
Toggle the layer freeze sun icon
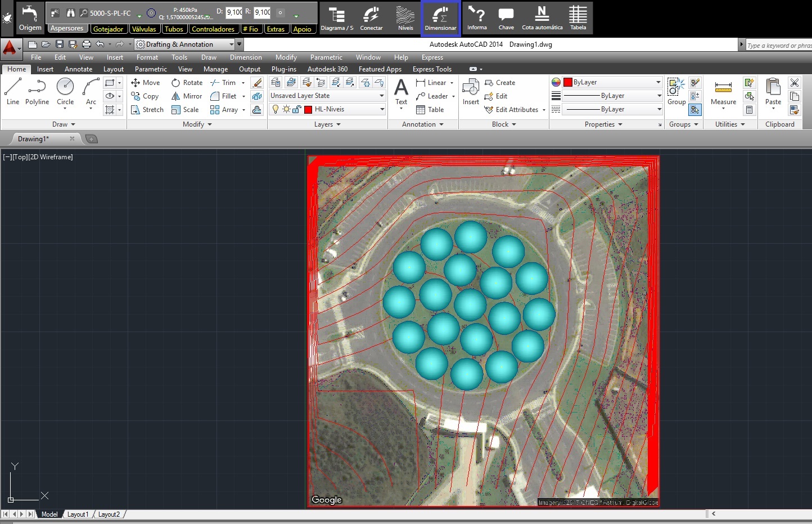point(286,109)
